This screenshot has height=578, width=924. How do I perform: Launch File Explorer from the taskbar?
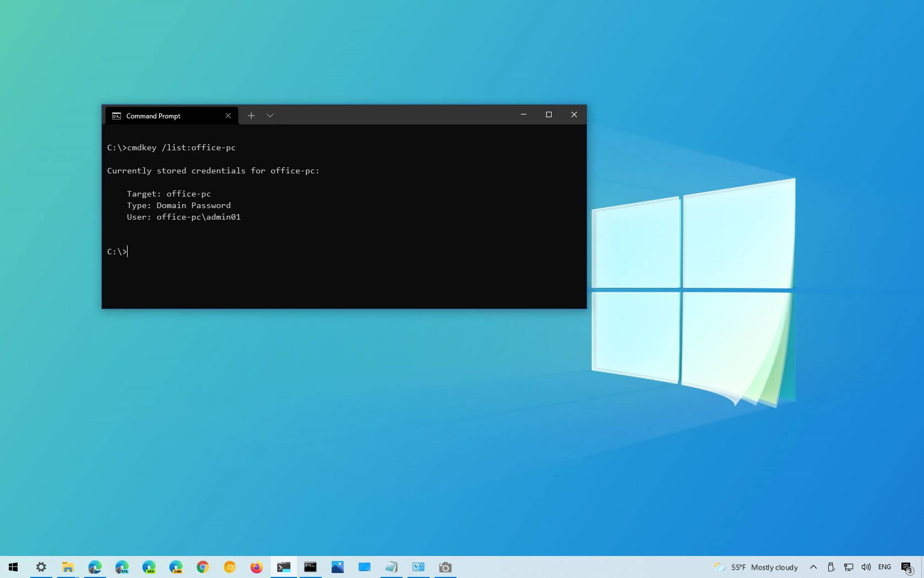pos(68,567)
